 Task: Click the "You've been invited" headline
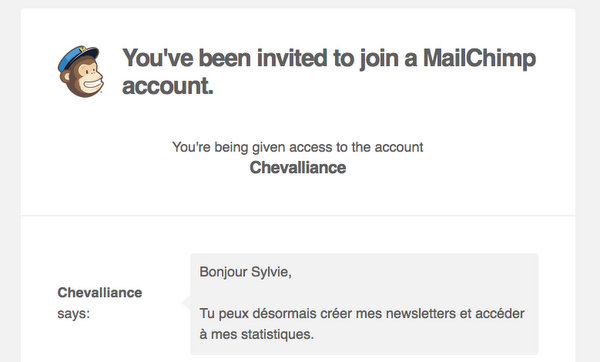coord(329,72)
